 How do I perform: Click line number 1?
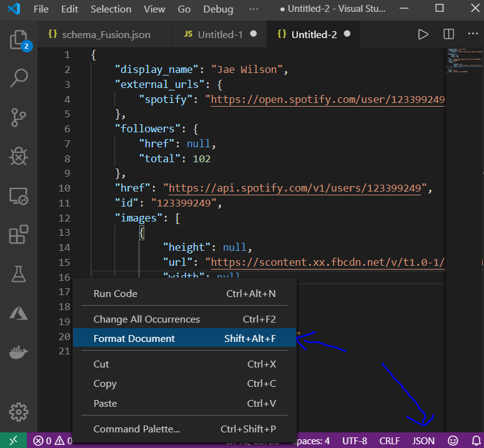coord(67,55)
